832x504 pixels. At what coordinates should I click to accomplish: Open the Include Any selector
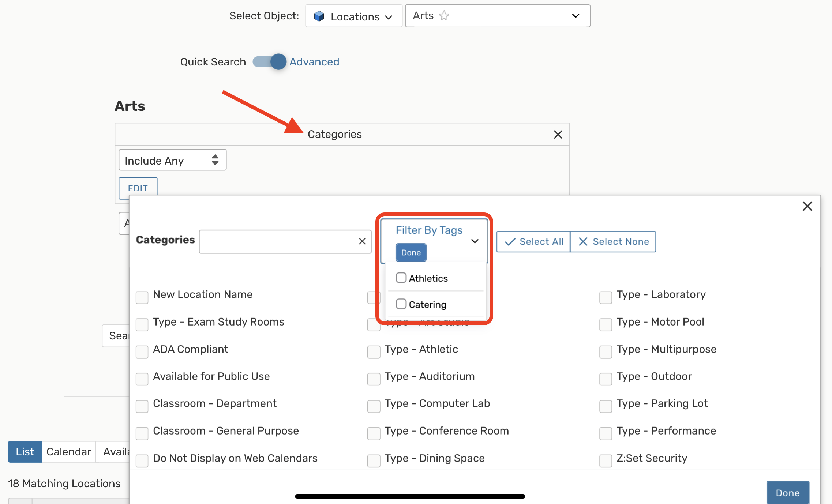pos(172,160)
